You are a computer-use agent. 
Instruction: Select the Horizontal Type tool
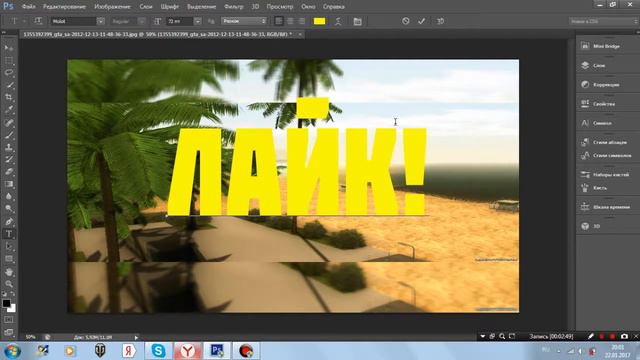pos(9,234)
